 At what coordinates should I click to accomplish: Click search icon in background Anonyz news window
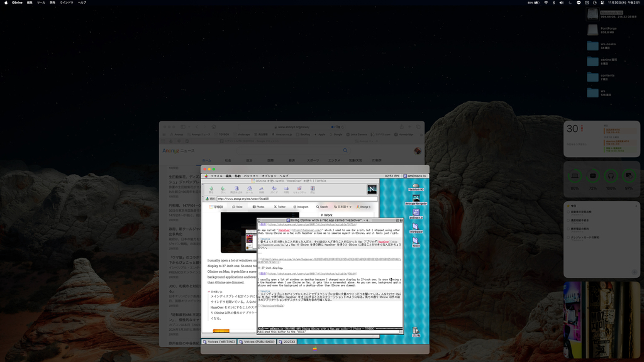(345, 151)
